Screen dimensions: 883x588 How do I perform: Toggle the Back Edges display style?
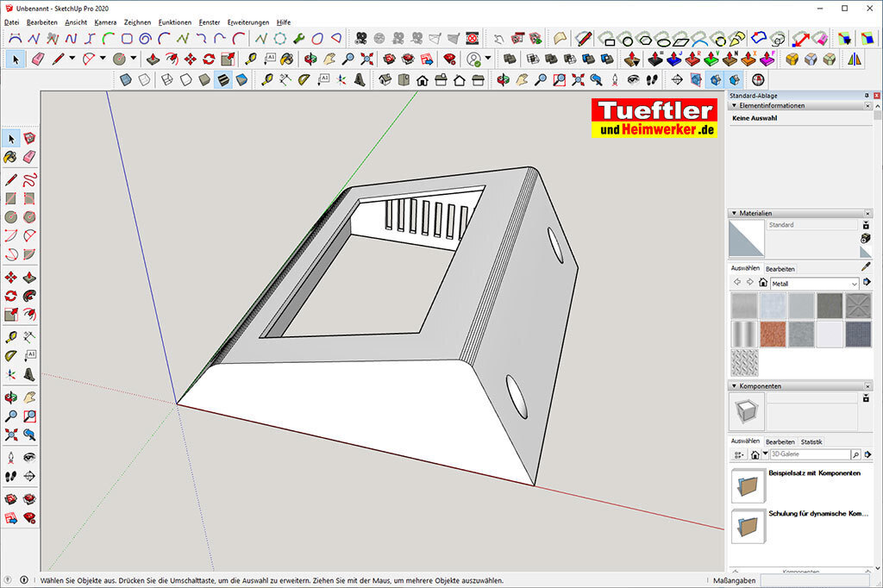click(145, 79)
